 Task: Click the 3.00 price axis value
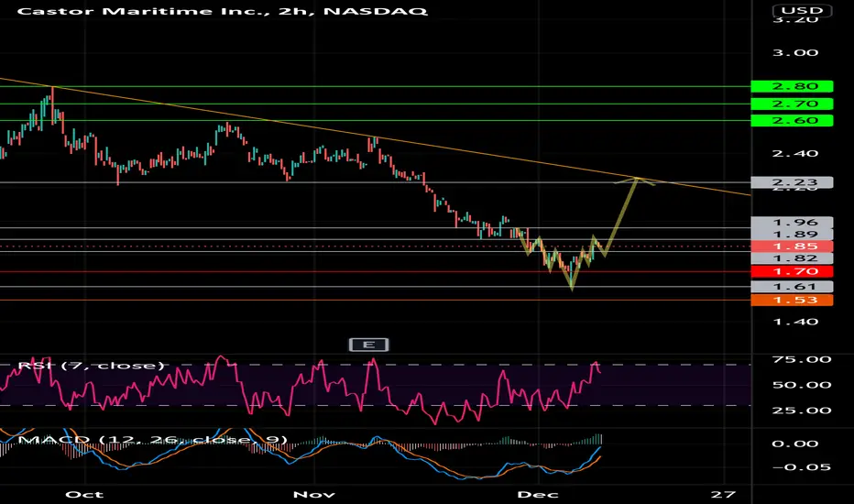[x=795, y=53]
